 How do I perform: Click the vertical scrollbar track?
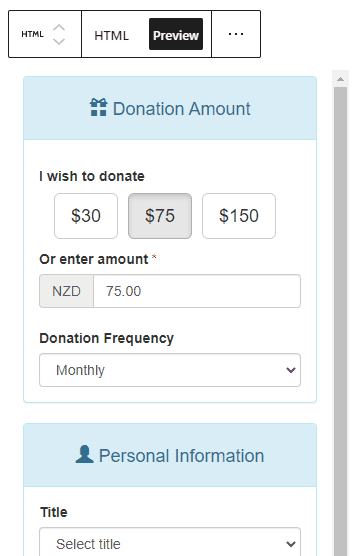pos(340,319)
